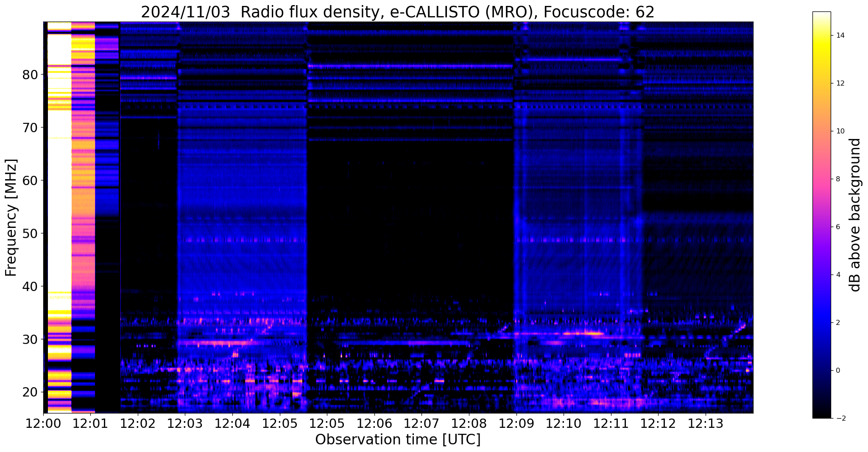Screen dimensions: 868x452
Task: Click the 40 MHz frequency tick label
Action: 30,286
